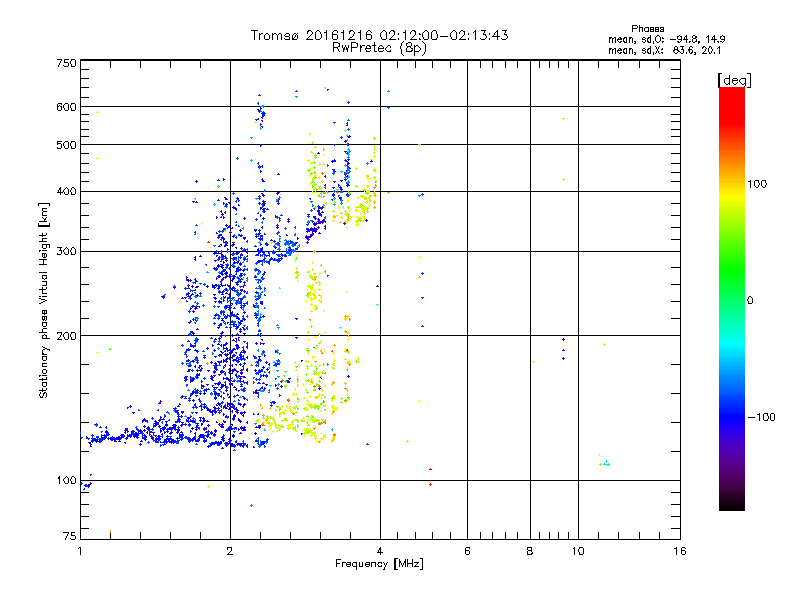The width and height of the screenshot is (800, 600).
Task: Click the x-axis label "2"
Action: tap(230, 551)
